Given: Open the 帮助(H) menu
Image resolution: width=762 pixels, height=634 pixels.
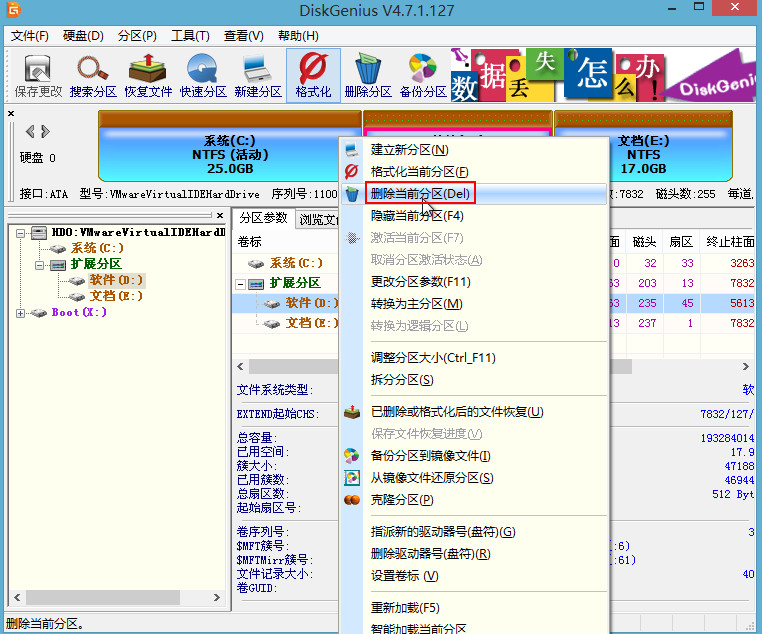Looking at the screenshot, I should [x=298, y=36].
